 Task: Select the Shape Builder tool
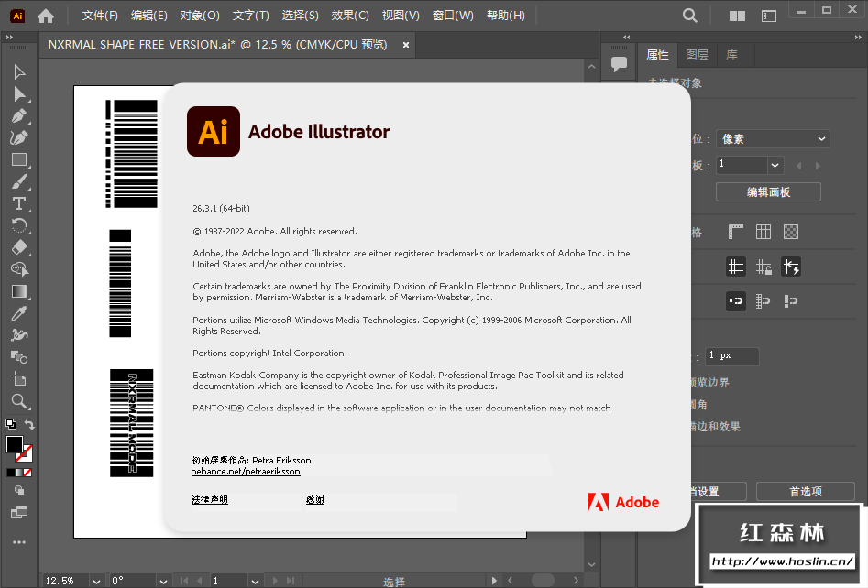(19, 269)
